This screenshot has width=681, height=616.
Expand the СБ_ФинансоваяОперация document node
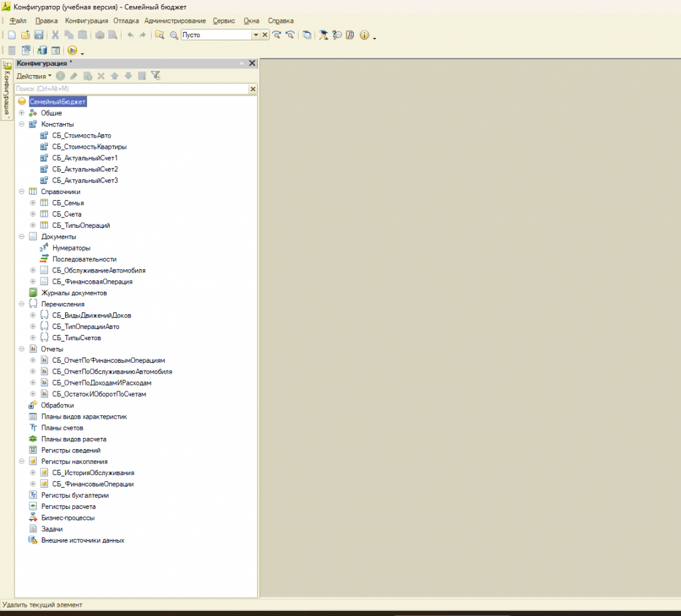click(x=33, y=282)
